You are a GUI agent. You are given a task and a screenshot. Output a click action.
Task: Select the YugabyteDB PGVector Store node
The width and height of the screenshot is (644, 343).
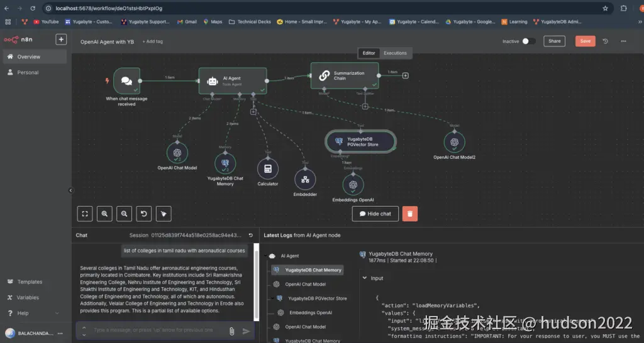coord(360,141)
